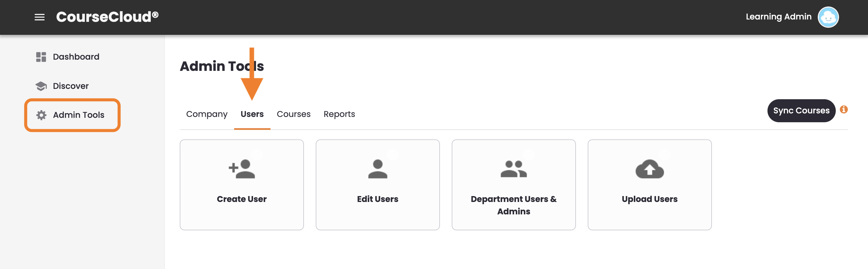Click the Admin Tools page heading
The image size is (868, 269).
coord(222,66)
